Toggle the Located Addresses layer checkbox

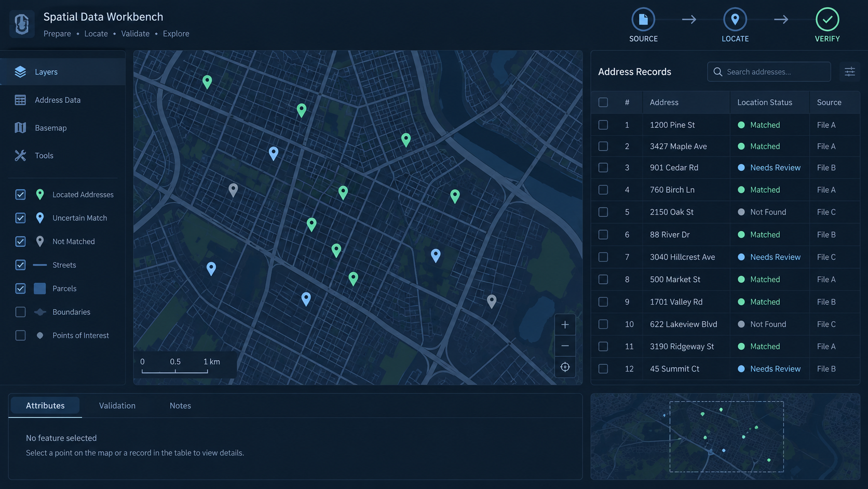click(x=20, y=194)
